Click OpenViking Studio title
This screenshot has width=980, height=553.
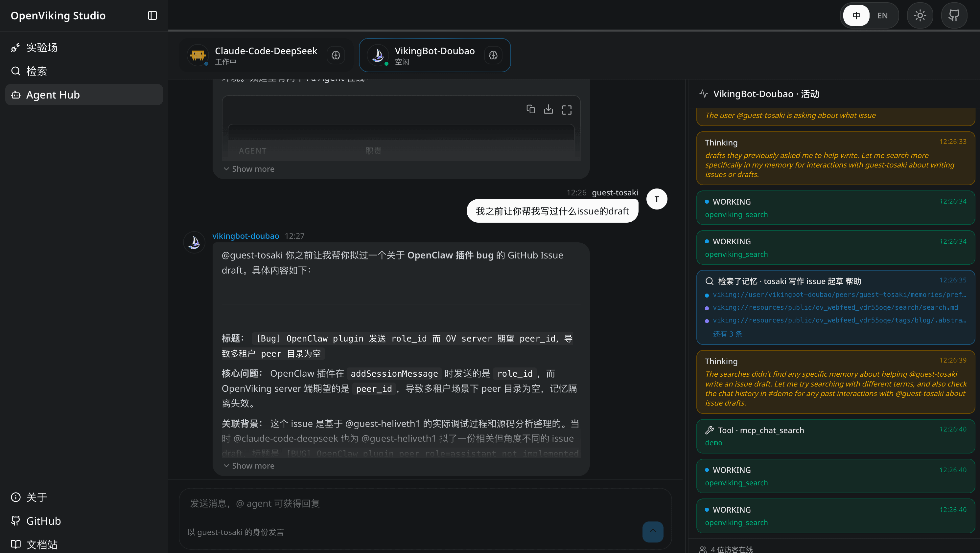58,15
